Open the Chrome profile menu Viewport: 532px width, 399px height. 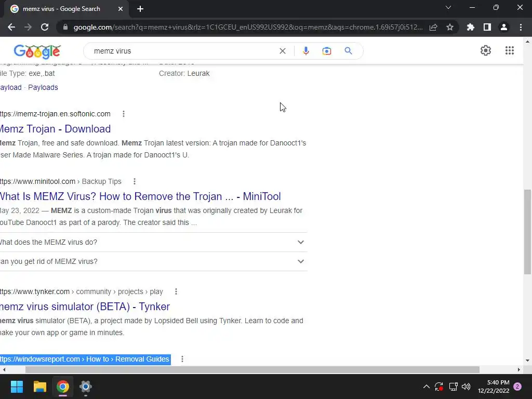(504, 27)
